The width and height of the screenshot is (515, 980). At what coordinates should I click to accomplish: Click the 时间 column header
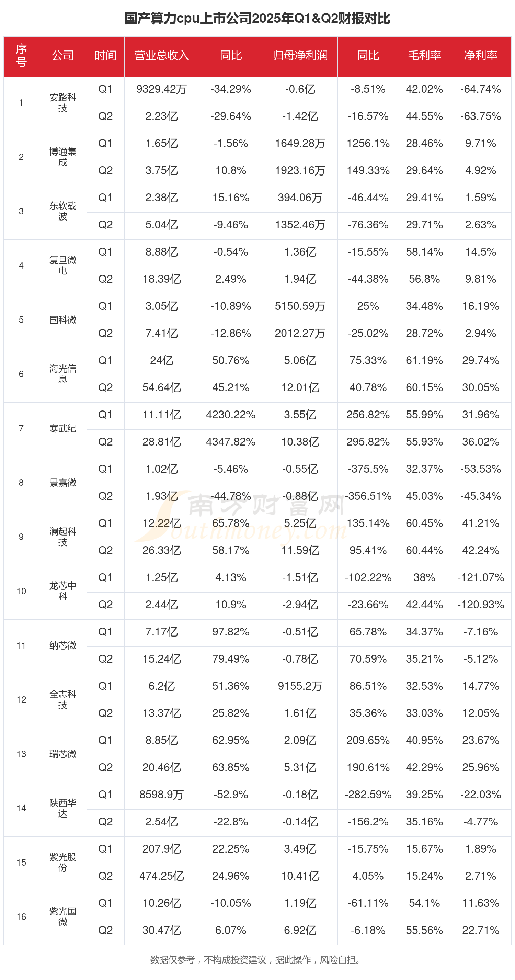pyautogui.click(x=105, y=56)
